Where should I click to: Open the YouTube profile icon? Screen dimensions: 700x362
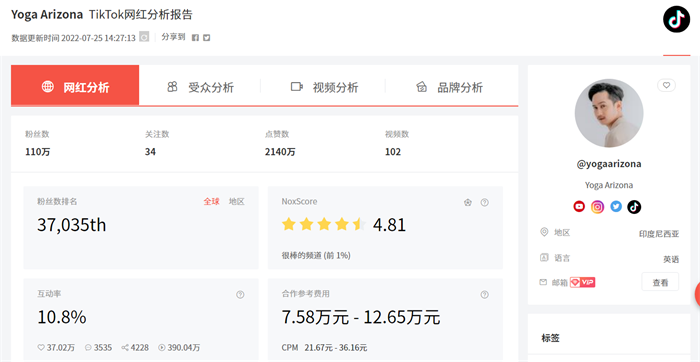click(x=579, y=207)
